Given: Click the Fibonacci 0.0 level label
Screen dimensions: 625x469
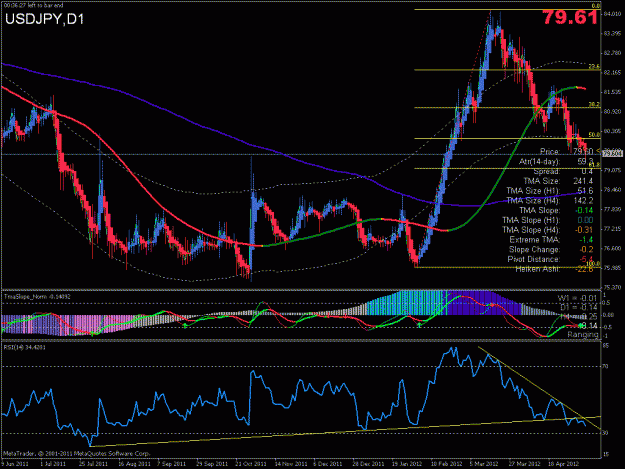Looking at the screenshot, I should (596, 6).
